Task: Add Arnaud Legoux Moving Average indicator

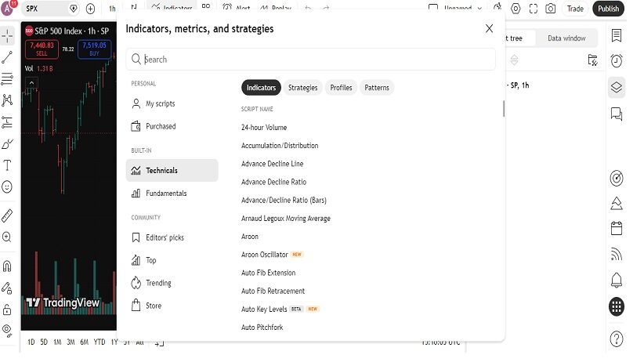Action: [286, 218]
